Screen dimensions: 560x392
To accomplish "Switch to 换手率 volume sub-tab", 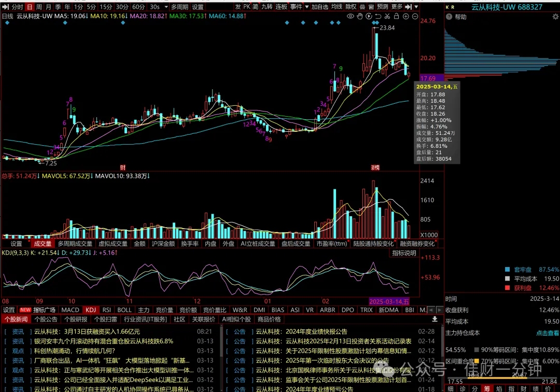I will (190, 244).
